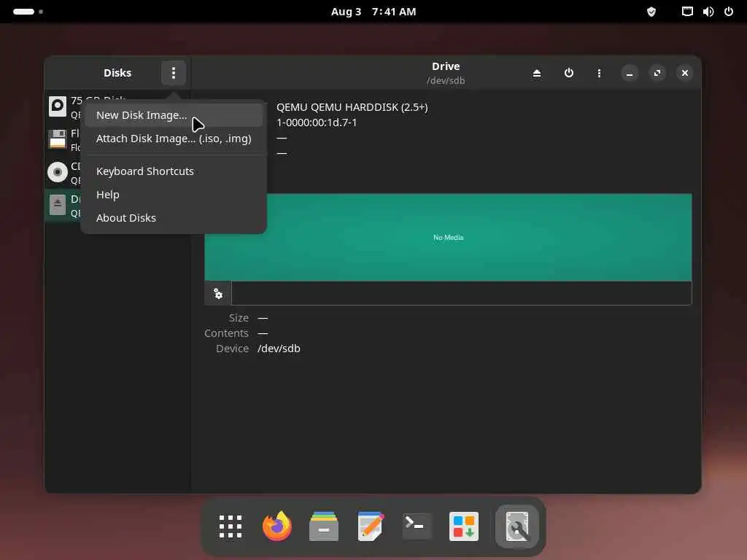This screenshot has height=560, width=747.
Task: Select the floppy drive icon in sidebar
Action: click(58, 139)
